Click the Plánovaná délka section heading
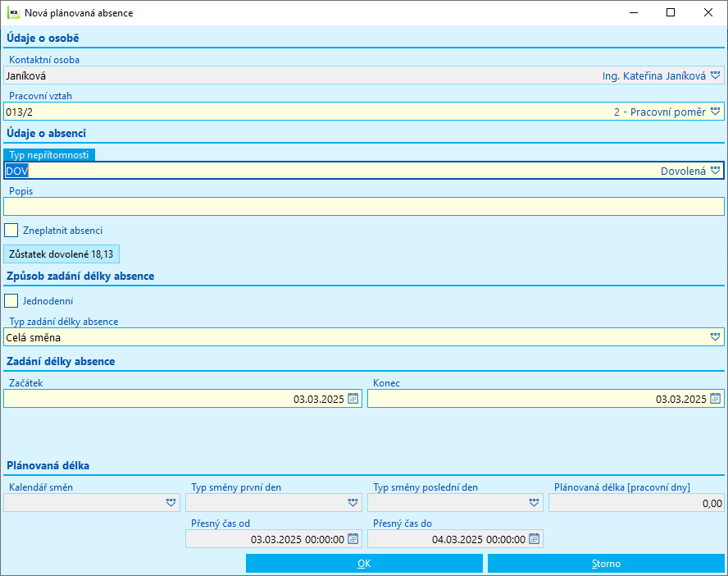This screenshot has width=728, height=576. [x=48, y=465]
